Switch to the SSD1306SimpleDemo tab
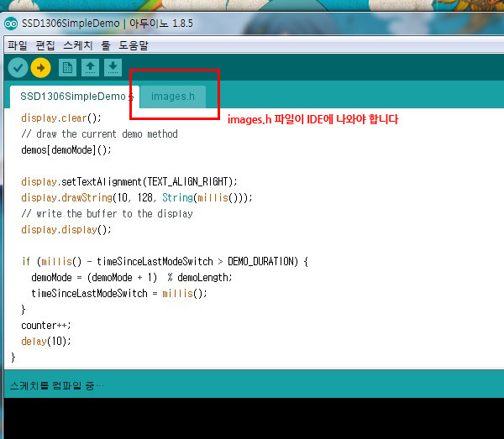Viewport: 504px width, 439px height. click(75, 97)
